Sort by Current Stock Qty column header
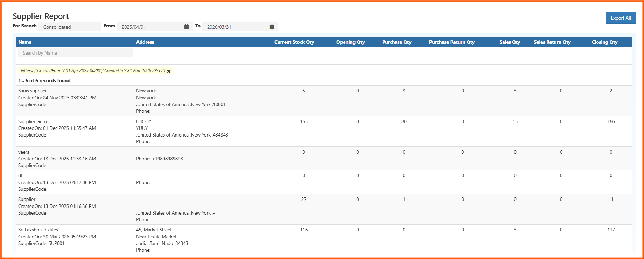 point(294,42)
